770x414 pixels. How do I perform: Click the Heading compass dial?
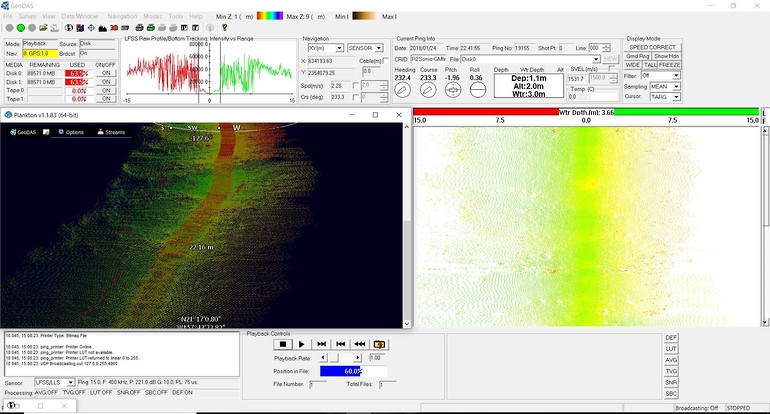402,90
